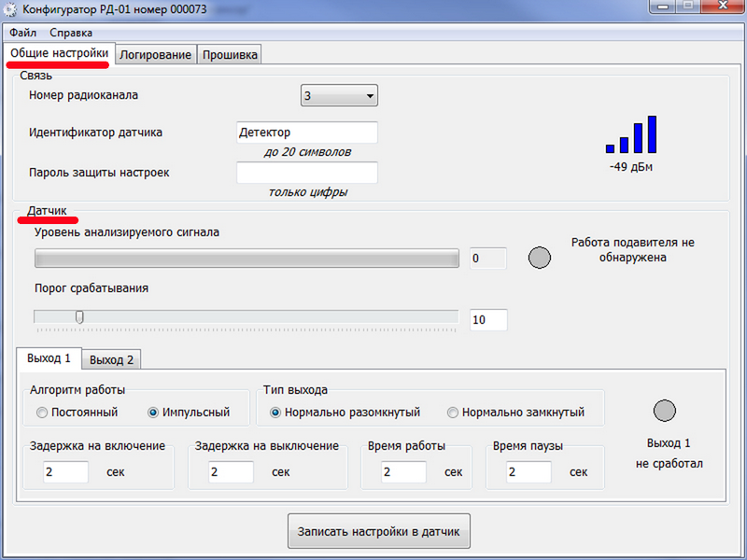Click the 'Работа подавителя не обнаружена' status text
The image size is (747, 560).
[x=633, y=250]
